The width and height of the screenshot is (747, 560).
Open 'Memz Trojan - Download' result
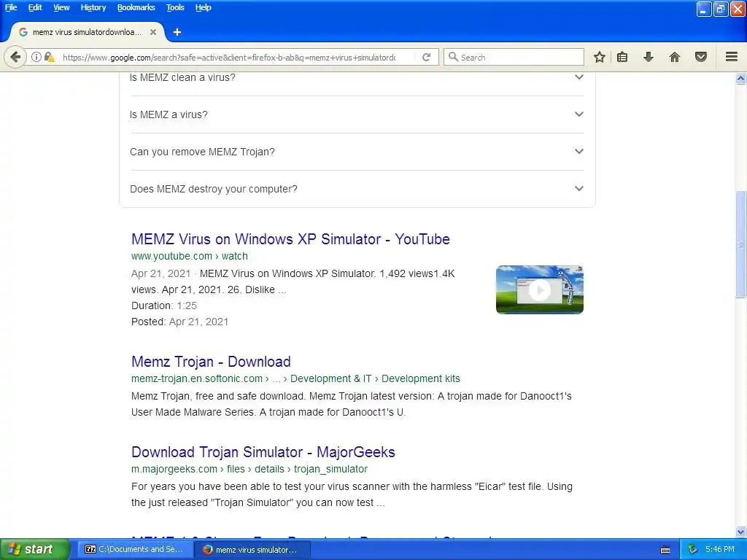click(x=211, y=362)
